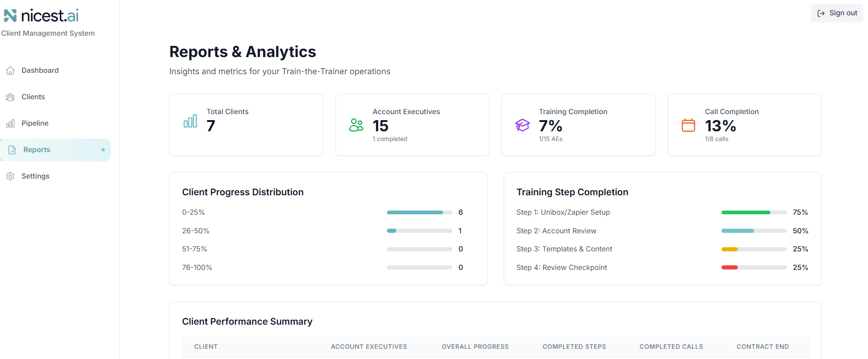The height and width of the screenshot is (359, 868).
Task: Click the Call Completion calendar icon
Action: pos(689,125)
